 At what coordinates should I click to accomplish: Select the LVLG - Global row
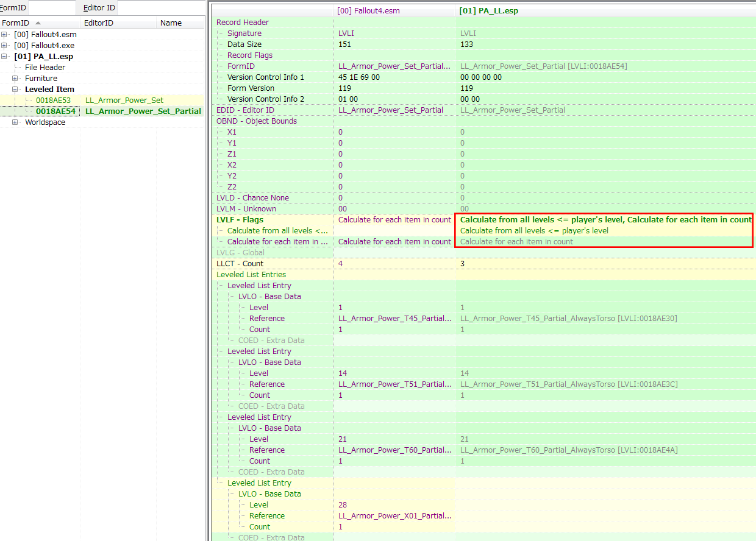coord(240,252)
